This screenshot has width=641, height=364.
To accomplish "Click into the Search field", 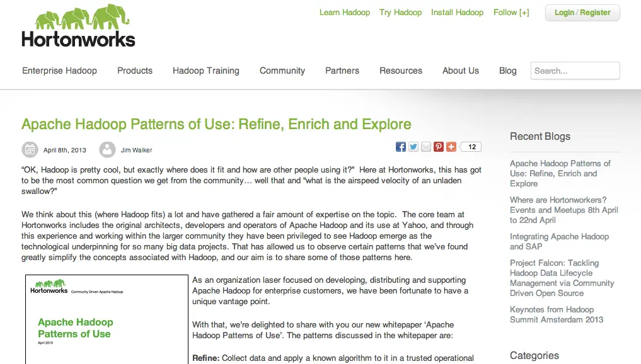I will [575, 71].
